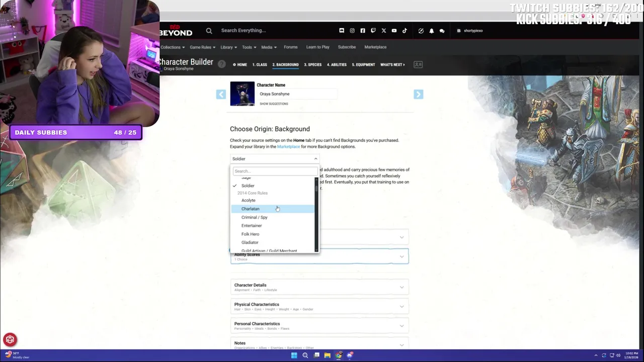Show hidden system tray icons

(596, 355)
